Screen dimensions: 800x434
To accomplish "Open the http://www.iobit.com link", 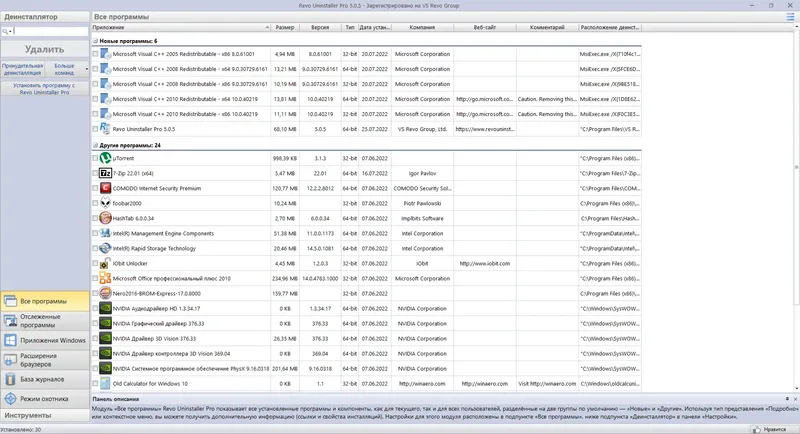I will click(x=485, y=264).
